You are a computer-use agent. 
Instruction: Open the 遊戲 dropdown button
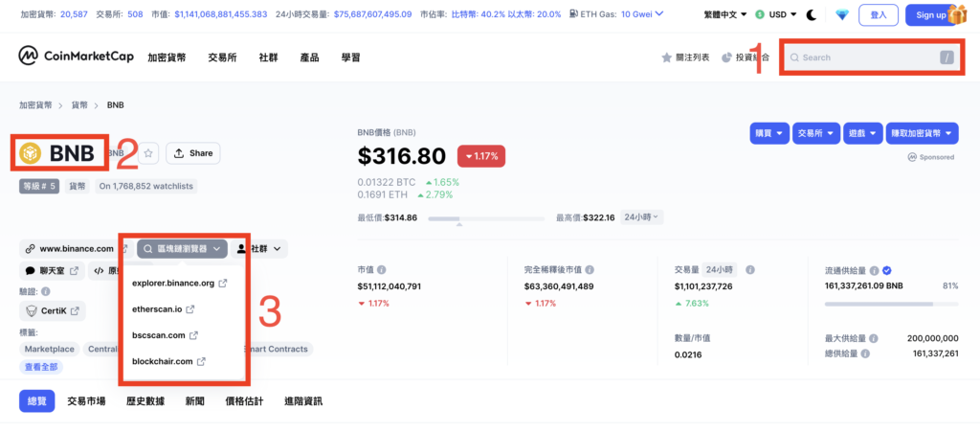point(863,133)
